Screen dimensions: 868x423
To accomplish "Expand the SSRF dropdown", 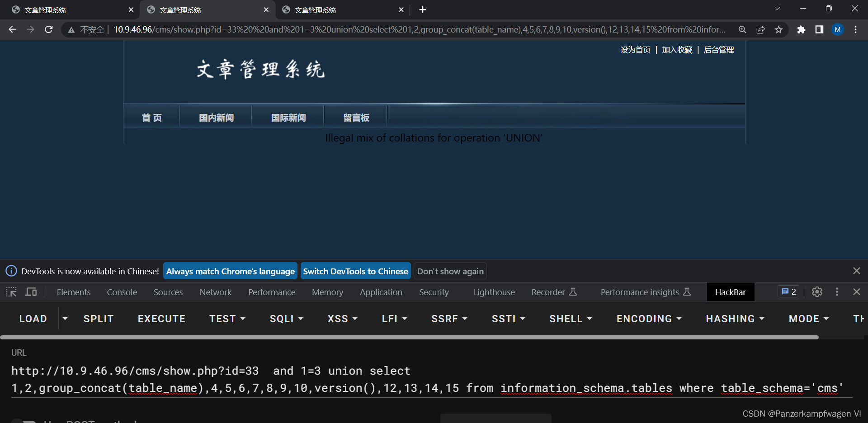I will click(449, 319).
